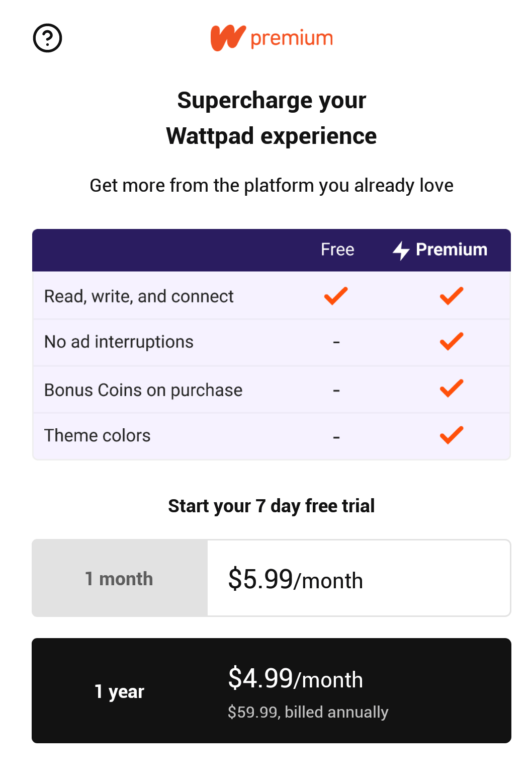Choose the $4.99/month annual subscription
The height and width of the screenshot is (781, 532).
click(296, 679)
